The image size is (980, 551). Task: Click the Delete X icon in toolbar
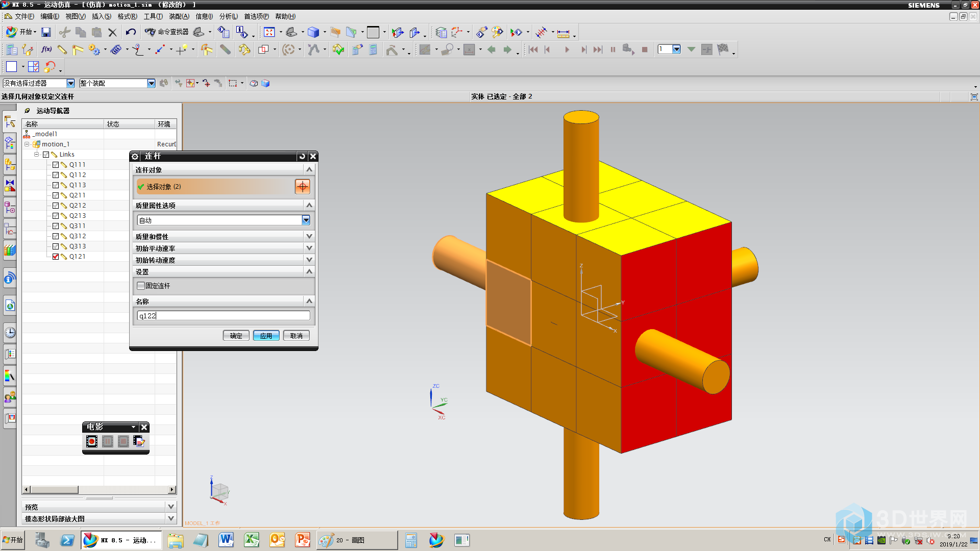112,32
